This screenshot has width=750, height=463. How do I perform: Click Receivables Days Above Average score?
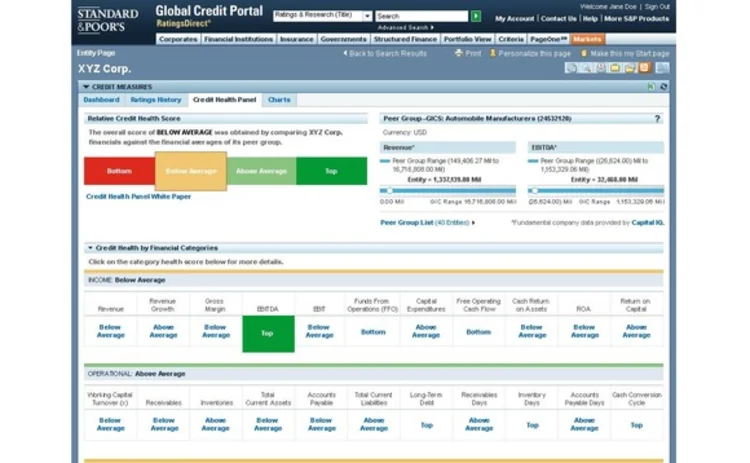479,424
